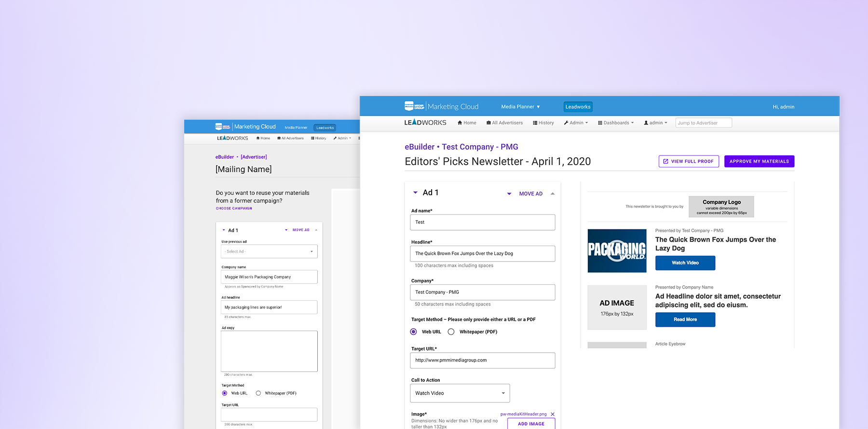Click the up arrow beside MOVE AD in front window
Viewport: 868px width, 429px height.
click(553, 194)
